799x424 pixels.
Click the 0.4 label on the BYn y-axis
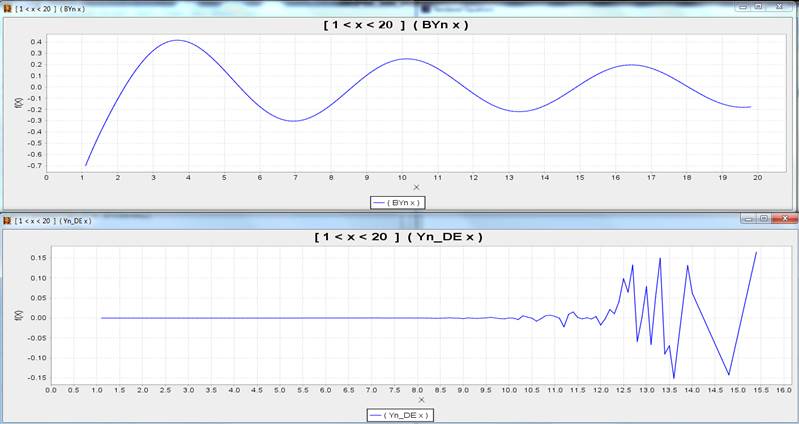tap(36, 42)
